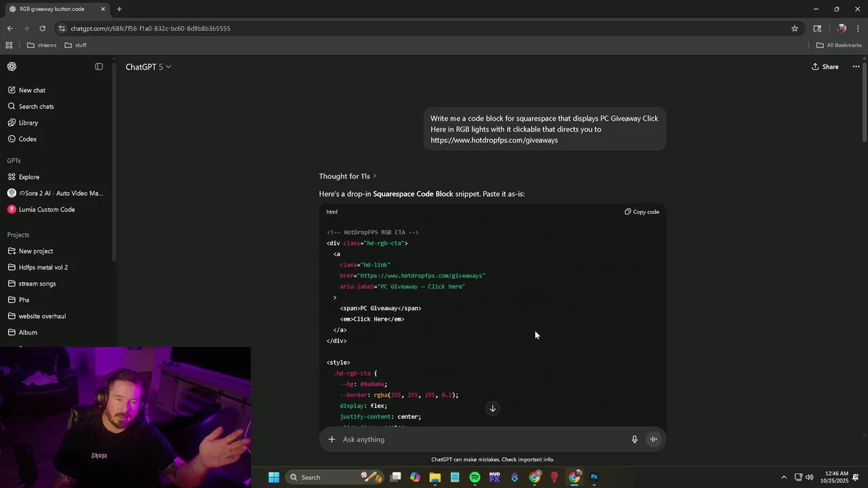
Task: Click the Projects section heading
Action: coord(18,235)
